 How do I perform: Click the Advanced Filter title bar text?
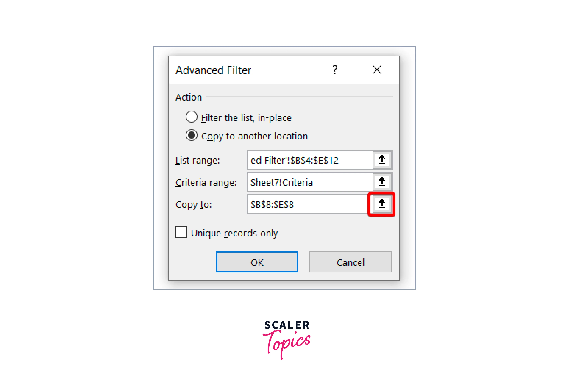click(213, 70)
